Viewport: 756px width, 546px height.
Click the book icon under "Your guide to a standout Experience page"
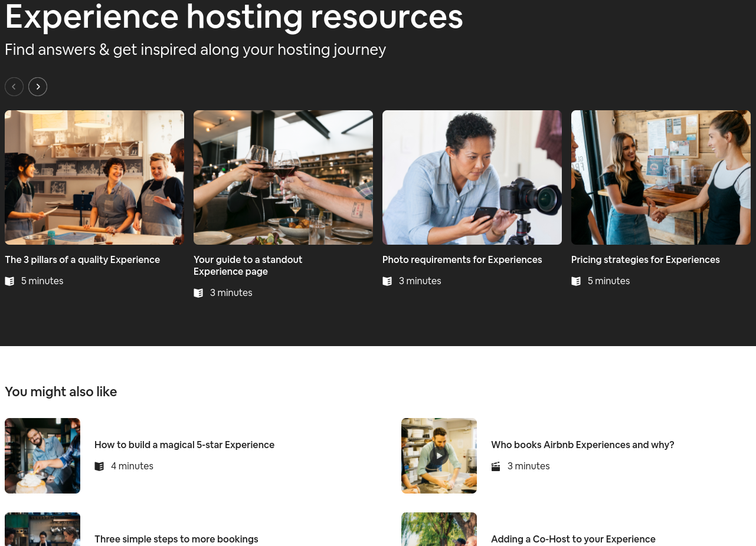[198, 293]
